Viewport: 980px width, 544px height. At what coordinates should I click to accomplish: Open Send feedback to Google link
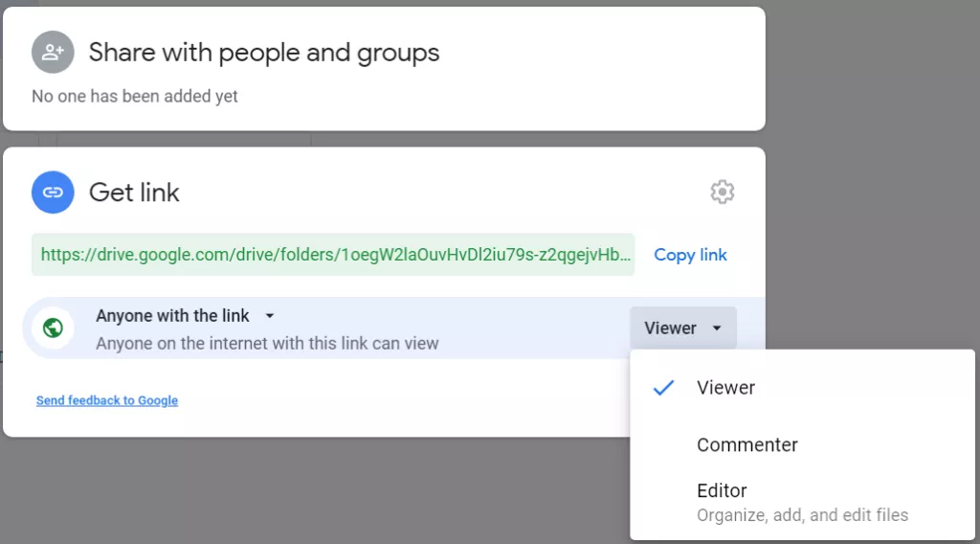pyautogui.click(x=107, y=400)
